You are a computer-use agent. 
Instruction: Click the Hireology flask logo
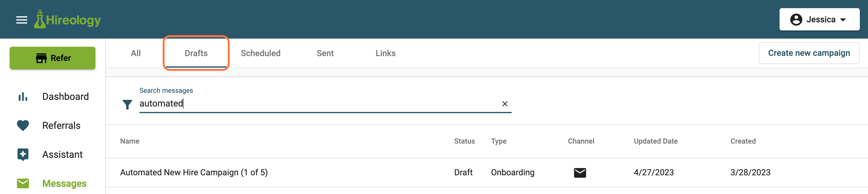pos(40,19)
